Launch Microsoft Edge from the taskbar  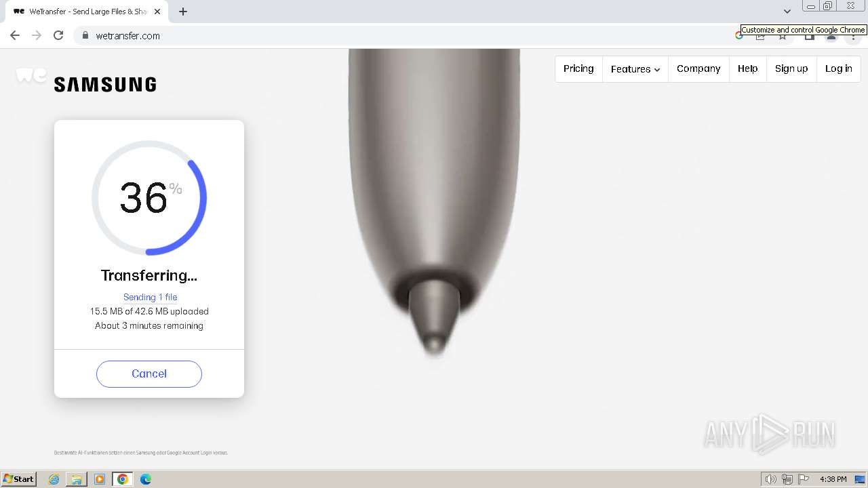point(146,479)
